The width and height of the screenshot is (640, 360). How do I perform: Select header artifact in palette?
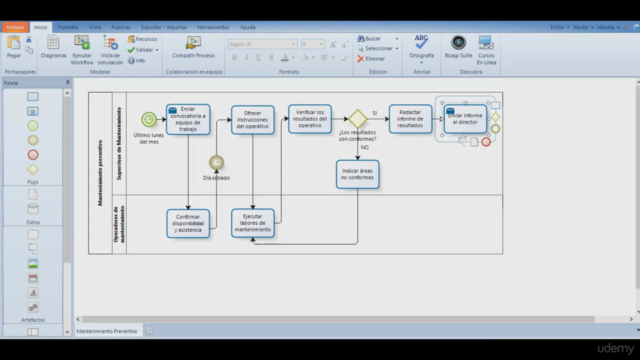pos(33,278)
